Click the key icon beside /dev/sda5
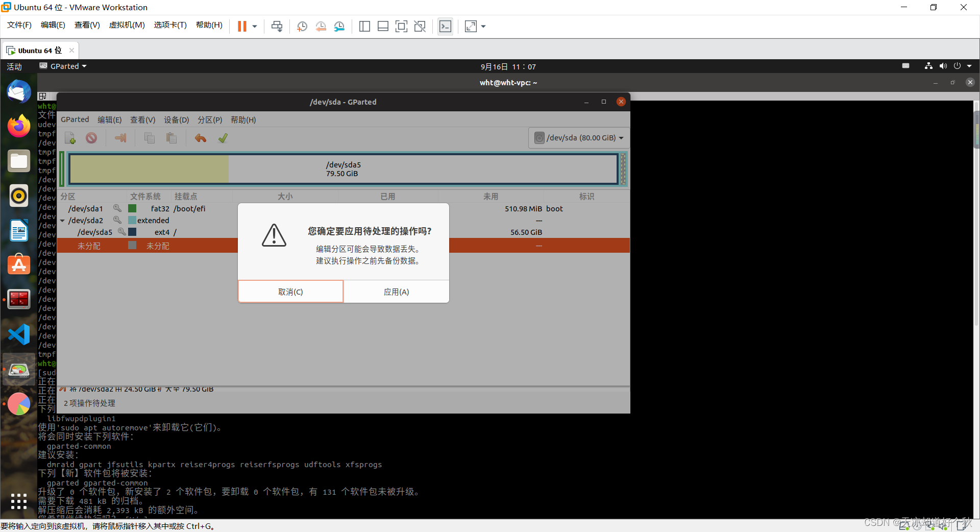Viewport: 980px width, 532px height. coord(122,232)
